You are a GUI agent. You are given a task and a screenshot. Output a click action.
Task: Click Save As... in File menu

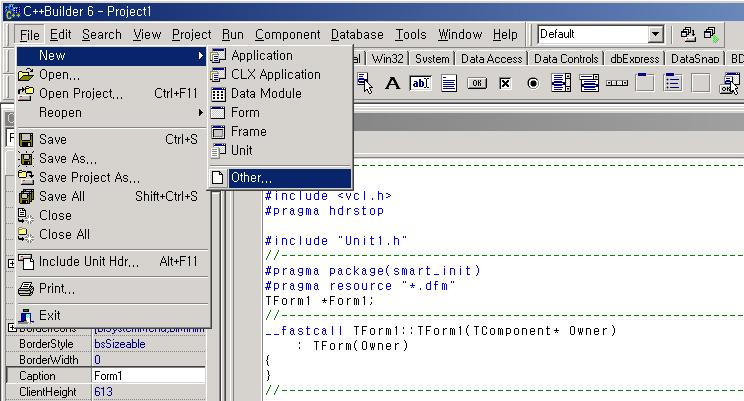pyautogui.click(x=112, y=159)
